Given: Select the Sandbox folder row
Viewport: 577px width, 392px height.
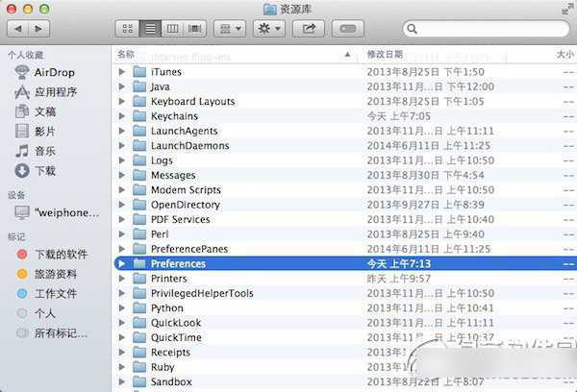Looking at the screenshot, I should pos(344,381).
